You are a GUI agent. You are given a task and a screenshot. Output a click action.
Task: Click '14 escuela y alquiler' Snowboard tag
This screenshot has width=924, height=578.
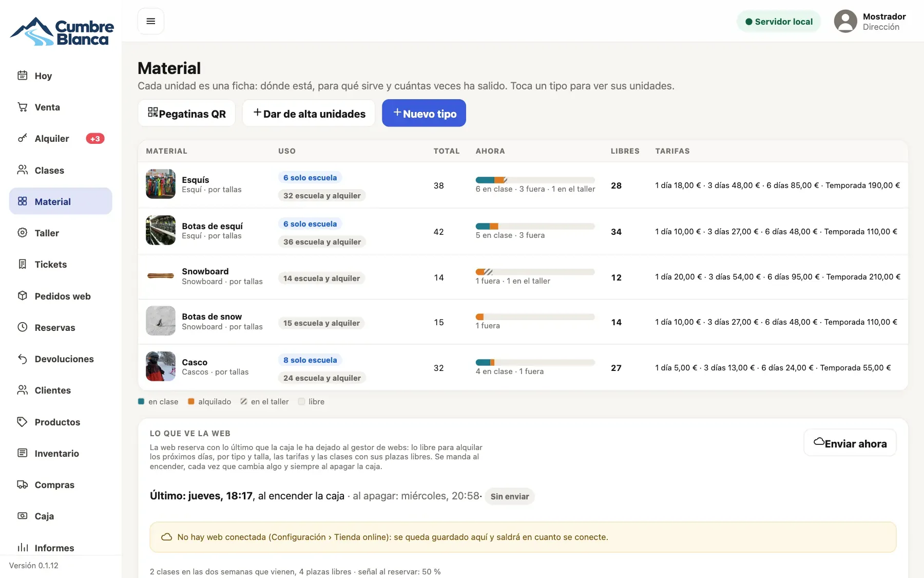click(x=321, y=278)
